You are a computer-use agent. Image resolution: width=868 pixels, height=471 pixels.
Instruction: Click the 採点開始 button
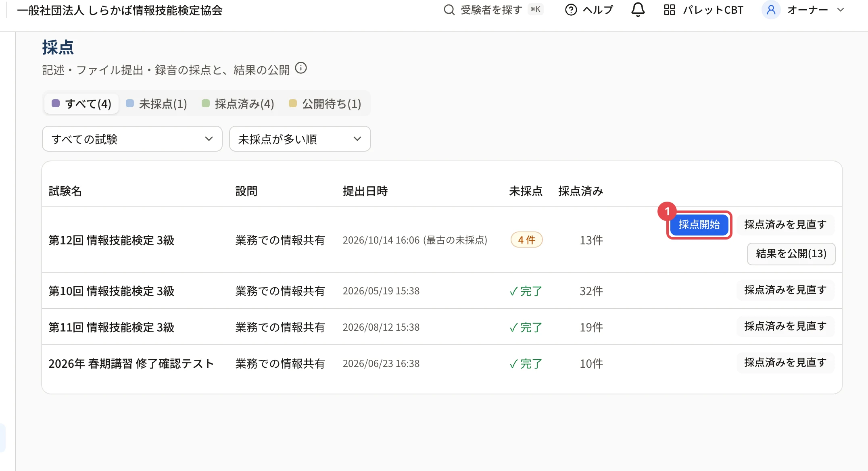699,225
